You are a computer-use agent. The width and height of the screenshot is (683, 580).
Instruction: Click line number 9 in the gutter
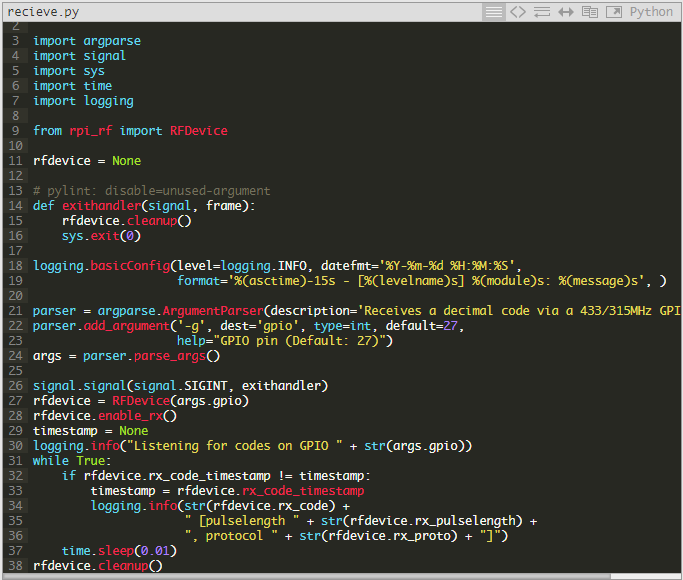(16, 131)
